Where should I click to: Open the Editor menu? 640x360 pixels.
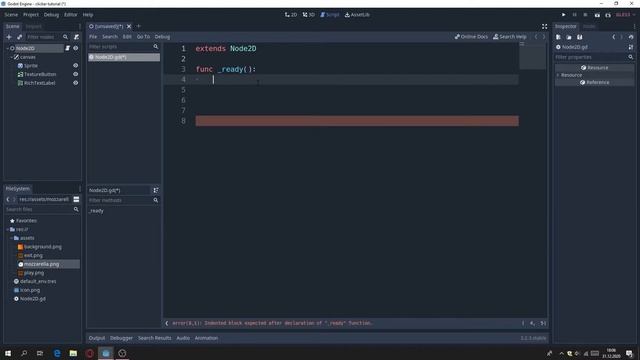tap(71, 15)
